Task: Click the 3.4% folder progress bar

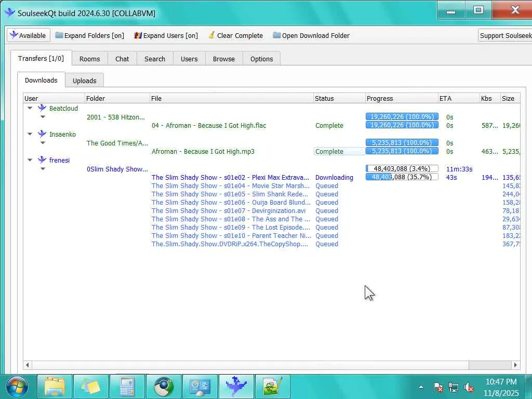Action: click(402, 168)
